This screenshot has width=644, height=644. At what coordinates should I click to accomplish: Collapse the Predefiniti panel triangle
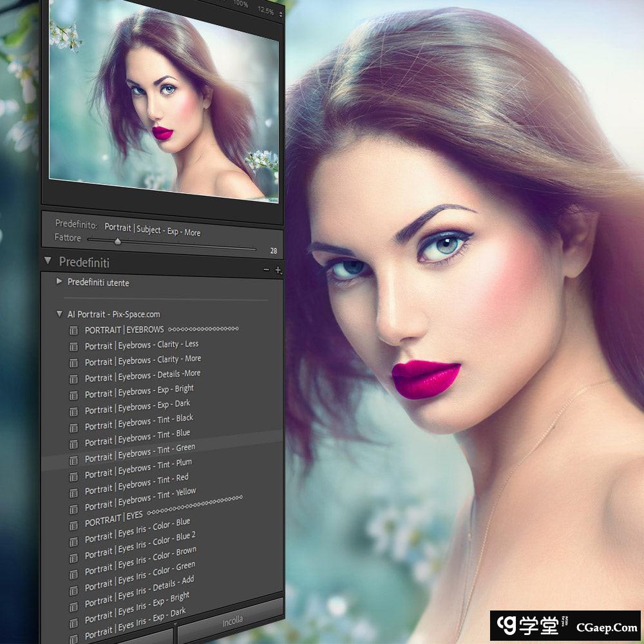tap(48, 261)
